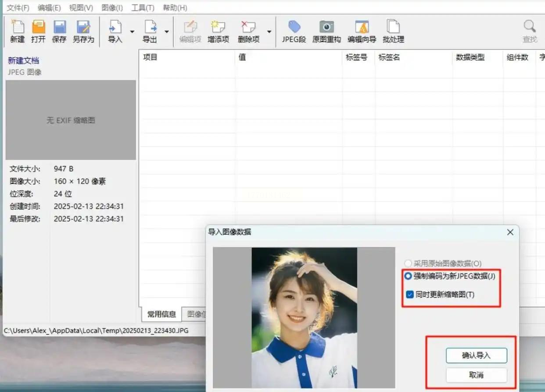Click the 查找 (Find) magnifier icon
The image size is (545, 392).
click(530, 26)
